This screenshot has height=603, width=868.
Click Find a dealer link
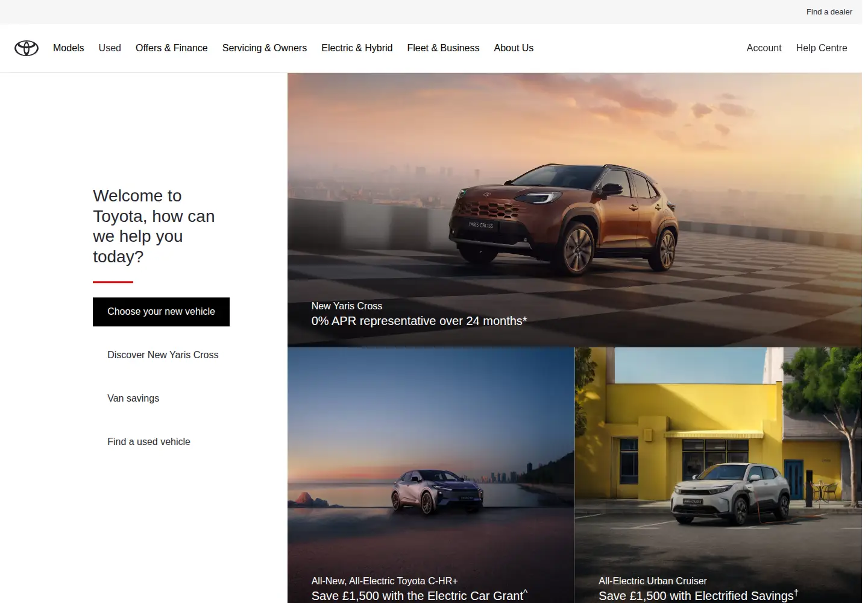coord(829,12)
